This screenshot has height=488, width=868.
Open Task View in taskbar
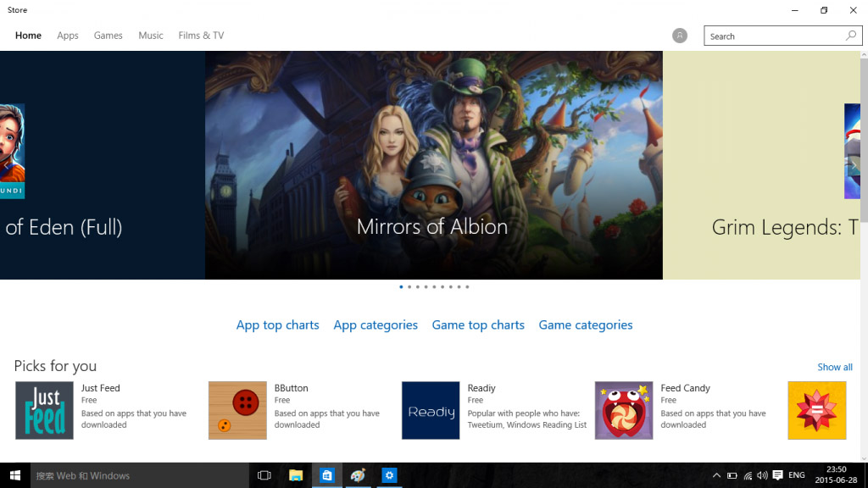coord(264,475)
